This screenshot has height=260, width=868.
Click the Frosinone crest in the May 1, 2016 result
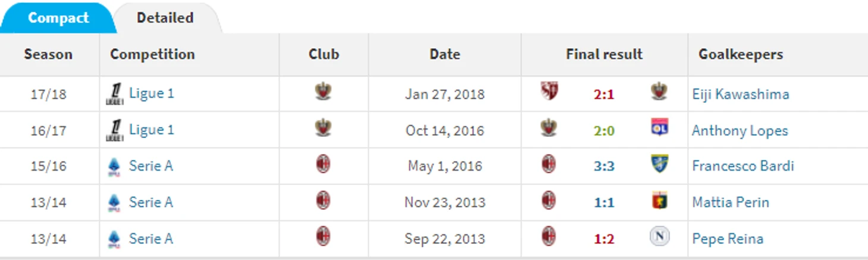click(659, 164)
